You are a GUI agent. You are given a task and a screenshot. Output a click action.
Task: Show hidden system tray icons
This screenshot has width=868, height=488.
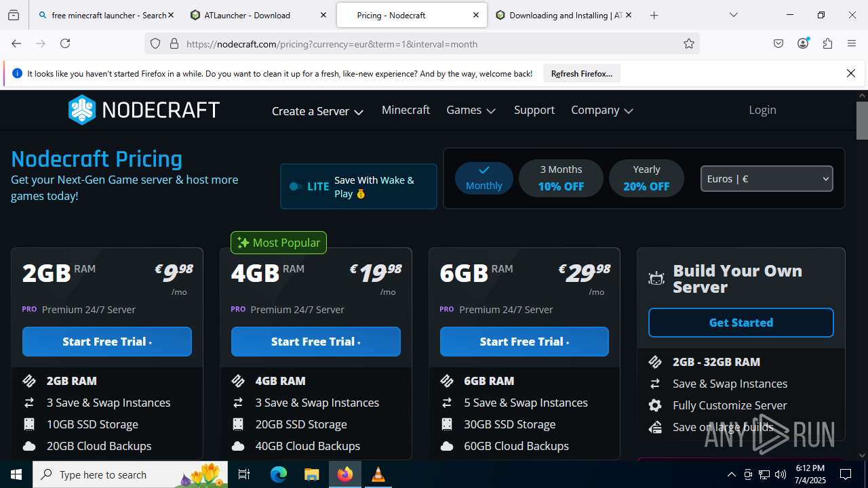click(x=731, y=474)
